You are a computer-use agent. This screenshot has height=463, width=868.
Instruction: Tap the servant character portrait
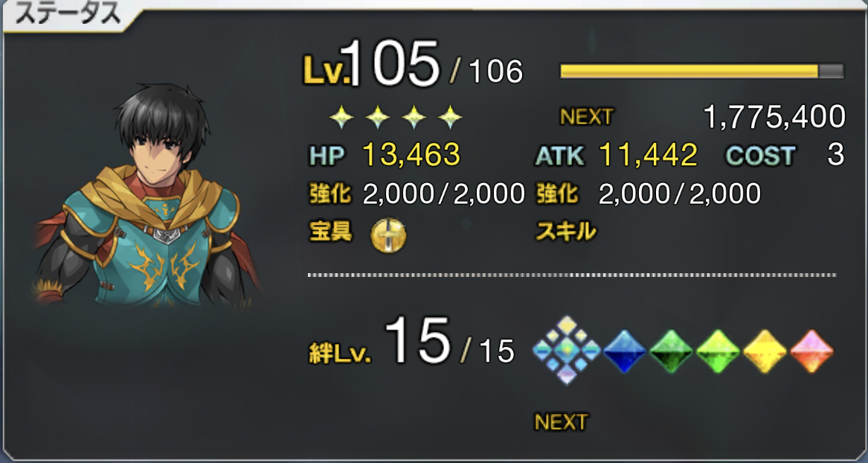click(147, 195)
